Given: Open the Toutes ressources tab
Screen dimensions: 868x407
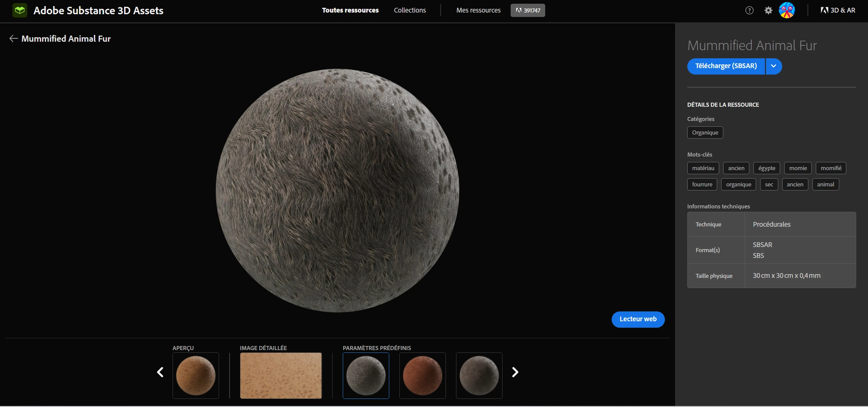Looking at the screenshot, I should coord(350,11).
